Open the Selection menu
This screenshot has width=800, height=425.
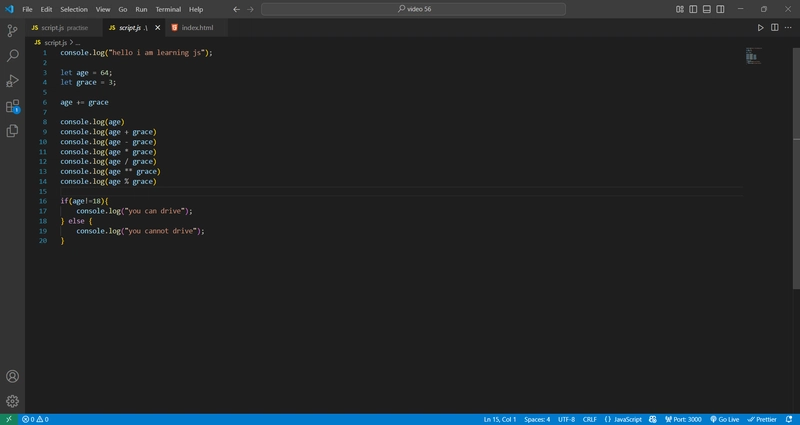[74, 9]
